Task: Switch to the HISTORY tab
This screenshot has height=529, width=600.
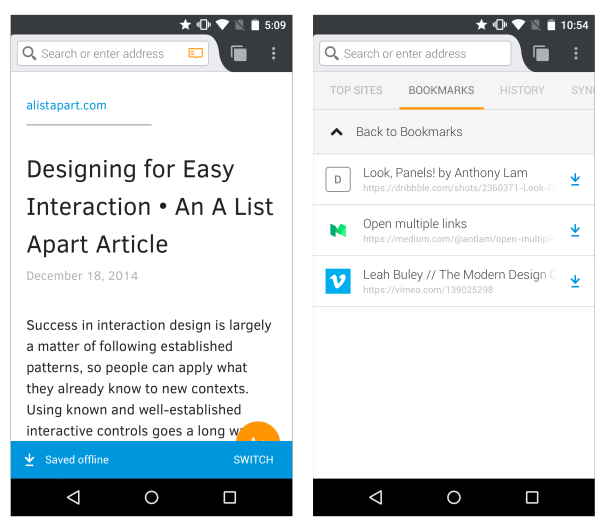Action: [x=522, y=90]
